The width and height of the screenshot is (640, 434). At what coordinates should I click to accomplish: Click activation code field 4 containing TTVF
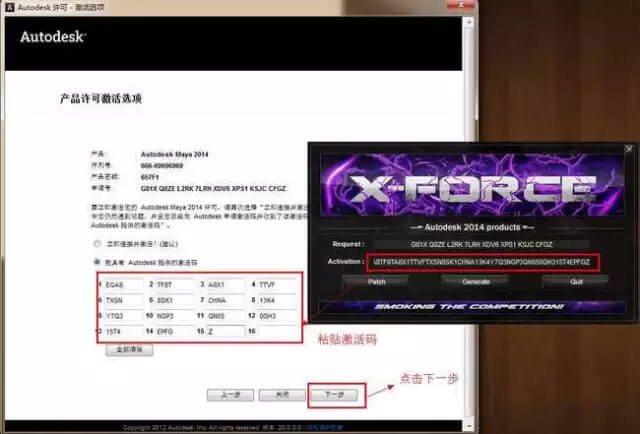tap(277, 285)
